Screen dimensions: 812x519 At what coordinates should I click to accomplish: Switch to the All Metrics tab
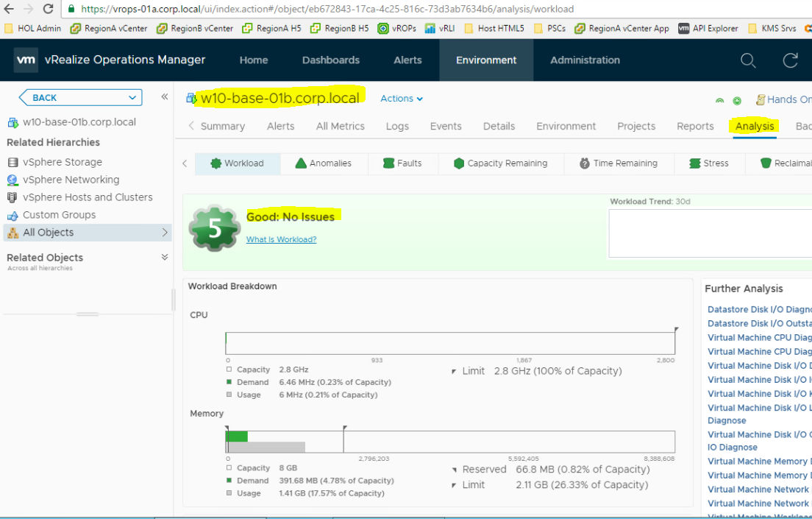341,126
